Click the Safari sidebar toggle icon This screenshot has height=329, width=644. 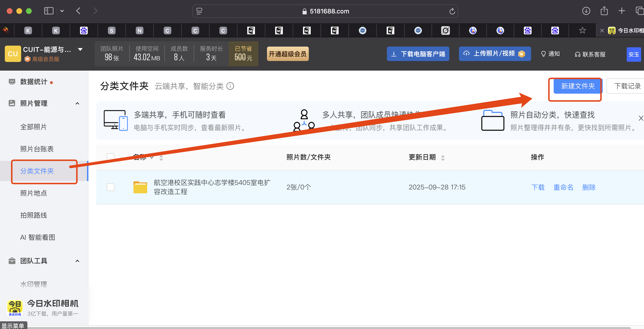49,11
